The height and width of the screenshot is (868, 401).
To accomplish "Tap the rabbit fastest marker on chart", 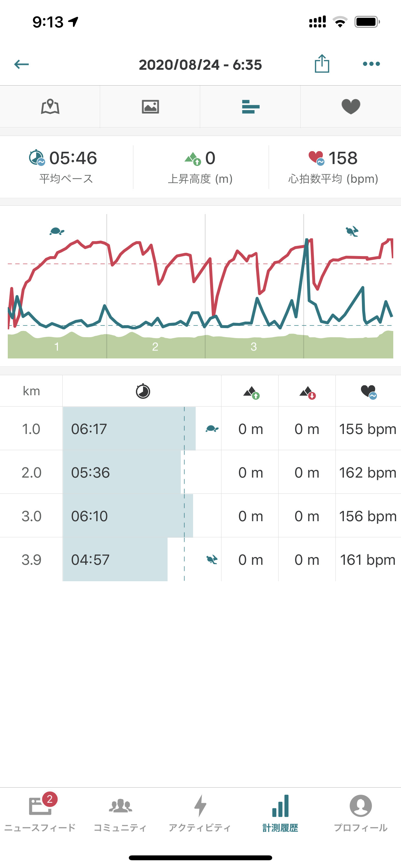I will click(x=352, y=232).
